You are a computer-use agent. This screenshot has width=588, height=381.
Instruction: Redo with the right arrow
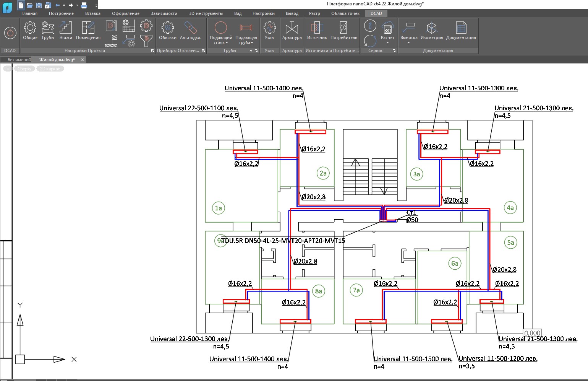(x=71, y=5)
